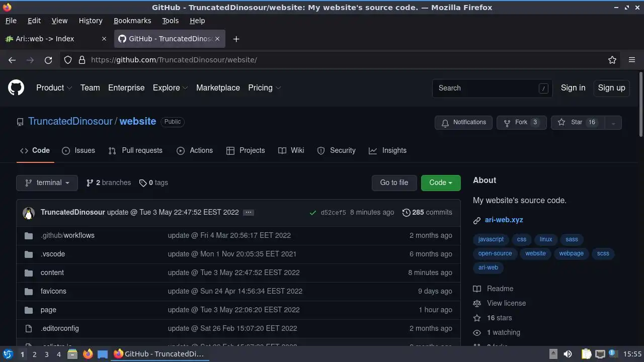Click the green checkmark build status icon
Screen dimensions: 644x362
[313, 213]
